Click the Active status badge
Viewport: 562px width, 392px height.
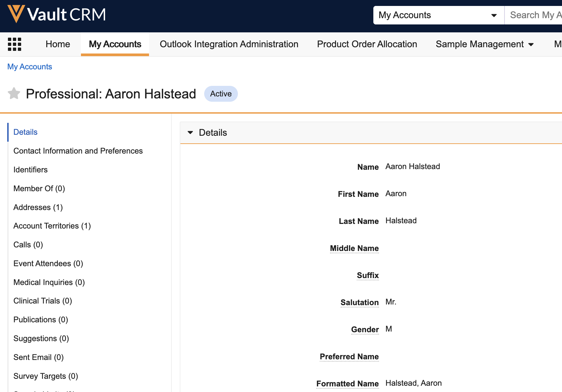221,94
